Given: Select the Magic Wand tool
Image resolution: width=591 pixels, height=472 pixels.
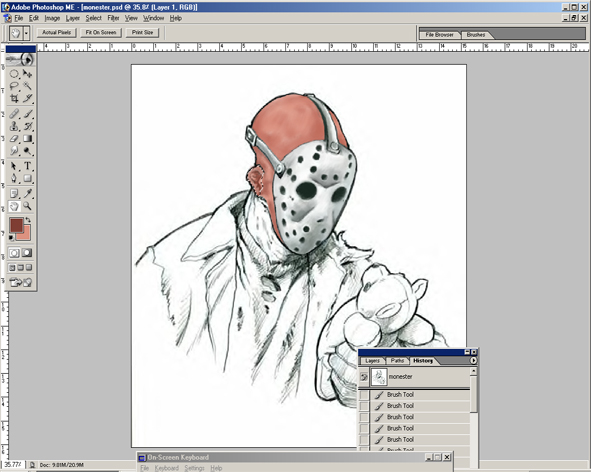Looking at the screenshot, I should 28,86.
